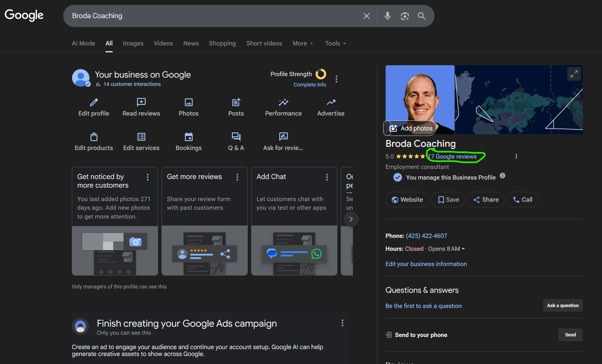Open Read reviews icon

pyautogui.click(x=141, y=102)
